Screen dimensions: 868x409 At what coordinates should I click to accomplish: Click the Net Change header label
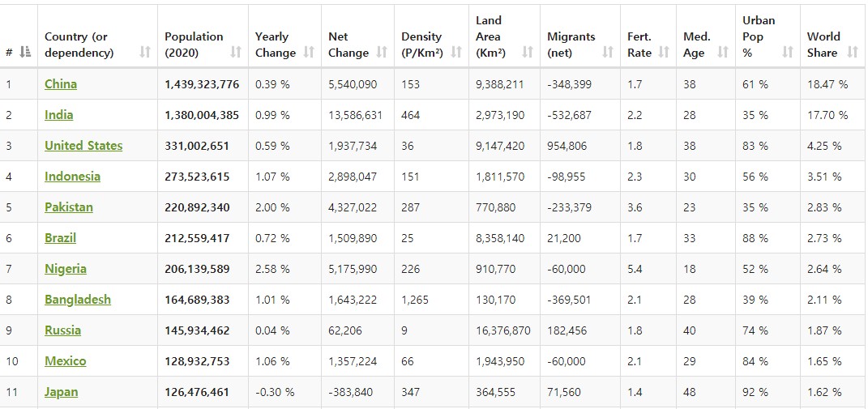[348, 45]
